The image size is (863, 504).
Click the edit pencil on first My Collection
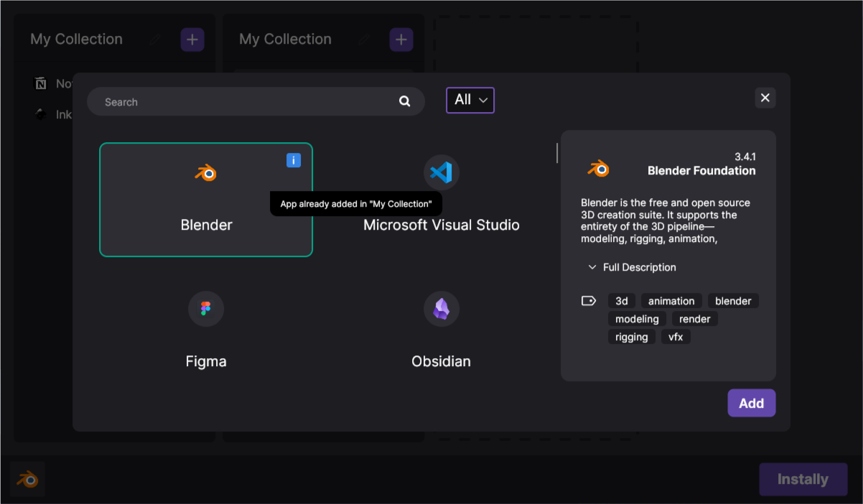[x=155, y=39]
